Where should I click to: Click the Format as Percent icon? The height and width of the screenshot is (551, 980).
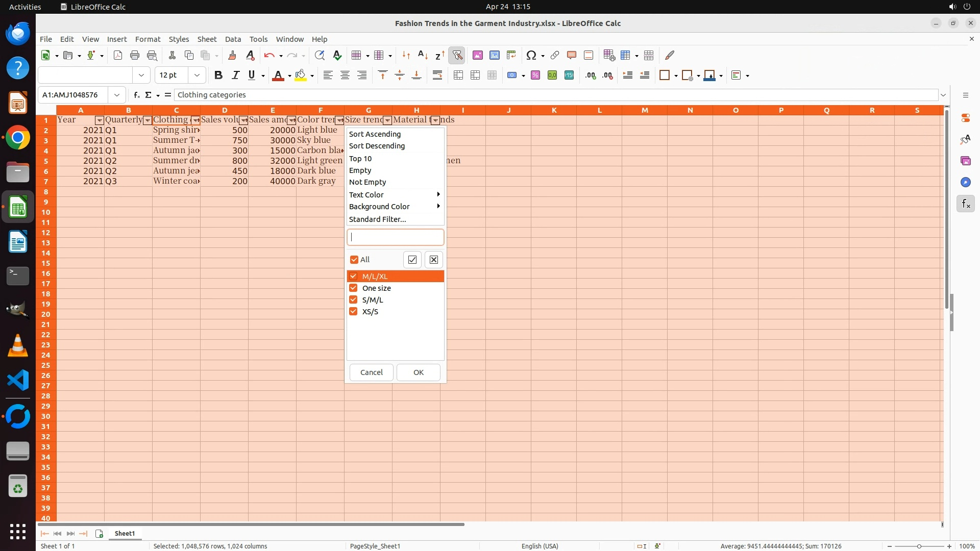[x=535, y=75]
